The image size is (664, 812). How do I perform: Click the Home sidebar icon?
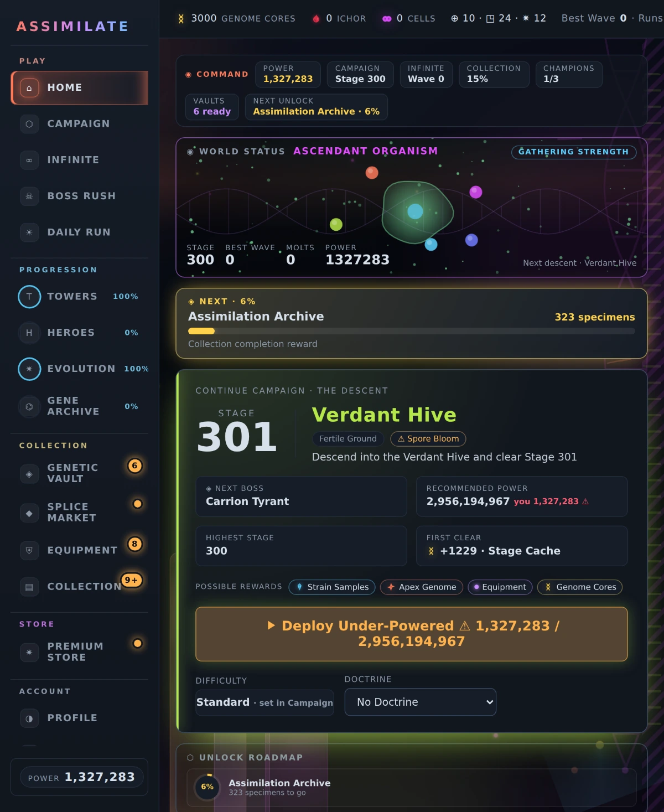[x=29, y=87]
